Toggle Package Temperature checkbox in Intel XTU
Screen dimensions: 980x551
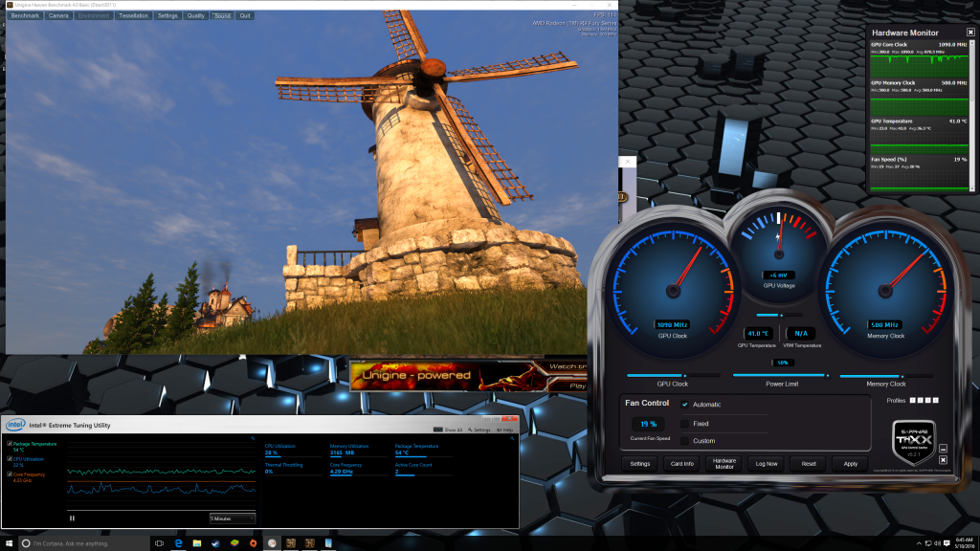pos(10,444)
